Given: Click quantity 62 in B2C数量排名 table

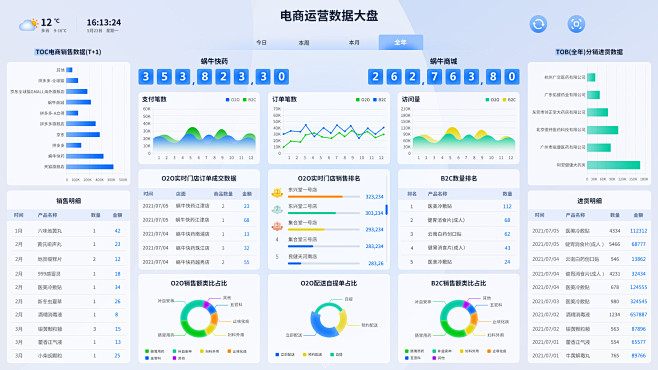Looking at the screenshot, I should [507, 234].
